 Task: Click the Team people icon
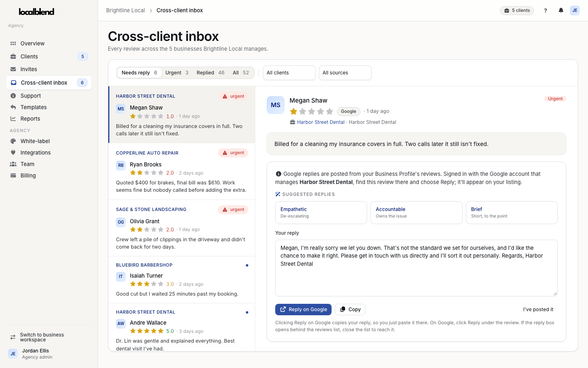point(13,164)
